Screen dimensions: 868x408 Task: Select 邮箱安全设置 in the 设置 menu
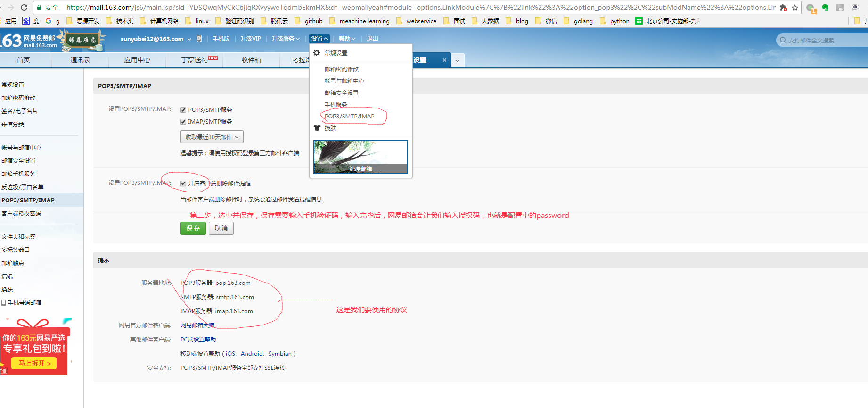pyautogui.click(x=342, y=93)
